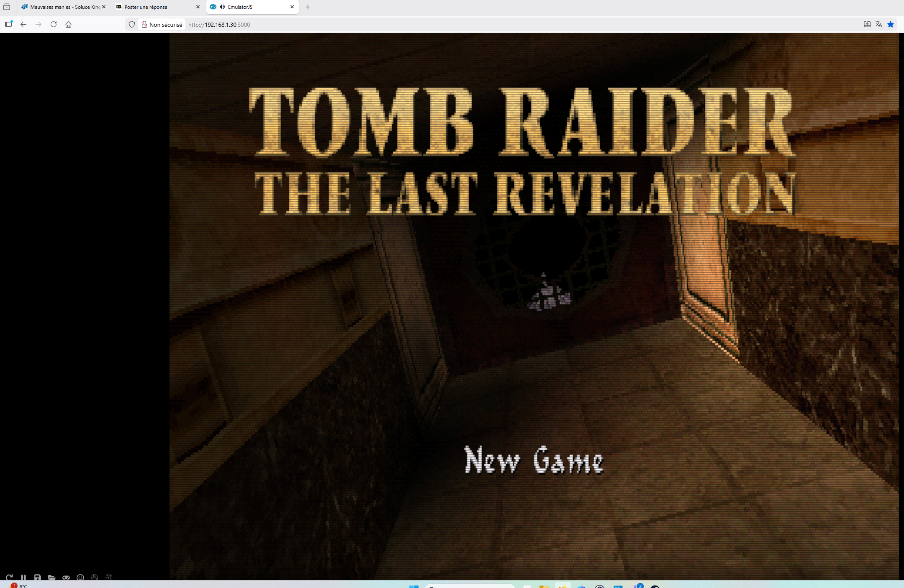Viewport: 904px width, 588px height.
Task: Open the page translation options
Action: (x=879, y=24)
